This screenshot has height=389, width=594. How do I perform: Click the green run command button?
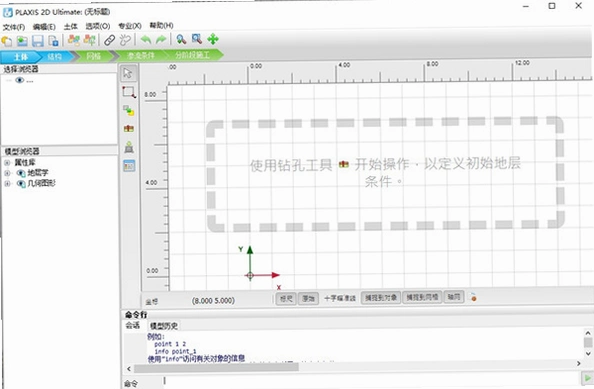587,378
